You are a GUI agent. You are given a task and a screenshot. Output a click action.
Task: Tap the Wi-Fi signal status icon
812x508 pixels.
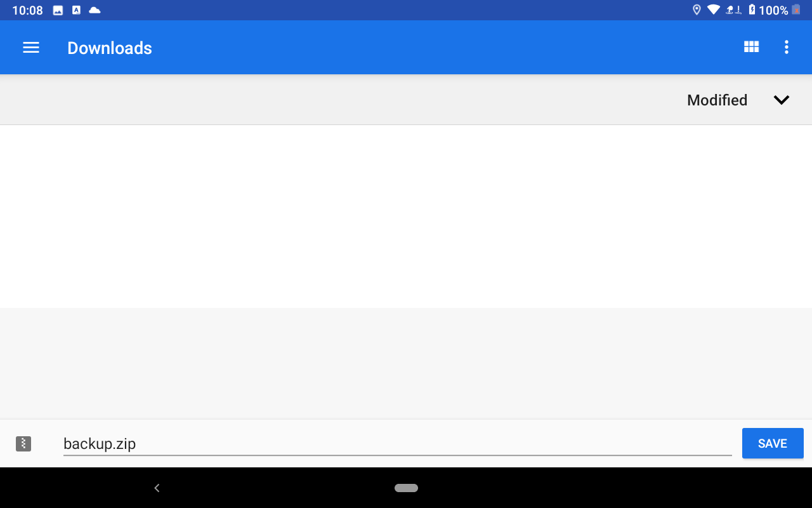[x=714, y=10]
